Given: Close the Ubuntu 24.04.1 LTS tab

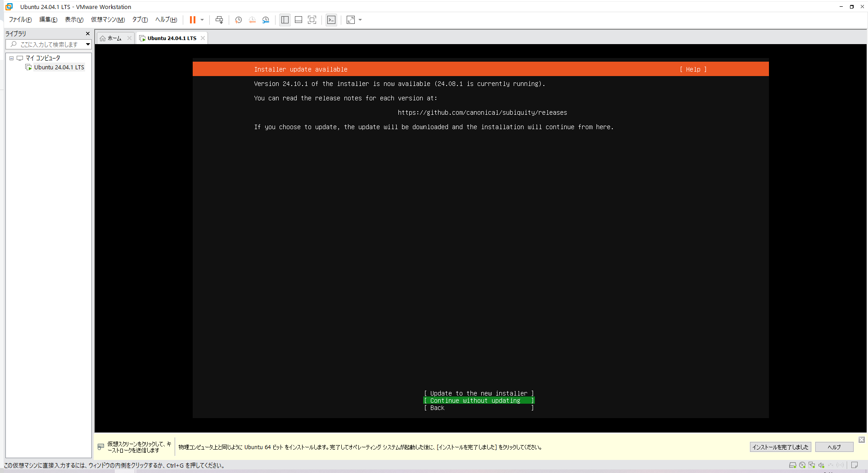Looking at the screenshot, I should coord(203,38).
